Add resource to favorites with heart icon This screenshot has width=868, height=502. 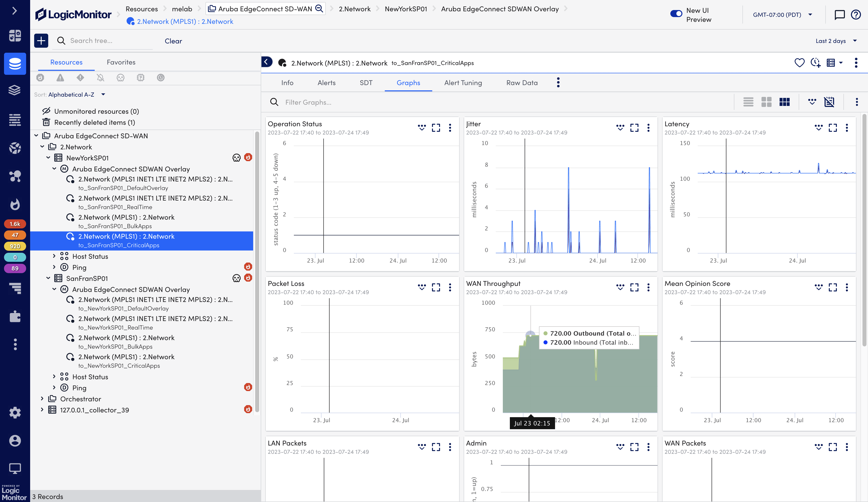tap(799, 63)
